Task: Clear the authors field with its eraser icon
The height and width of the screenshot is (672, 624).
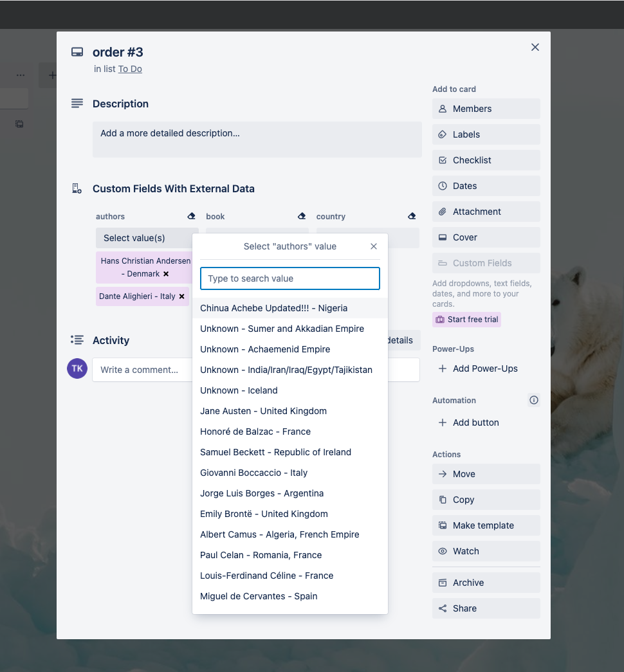Action: [191, 216]
